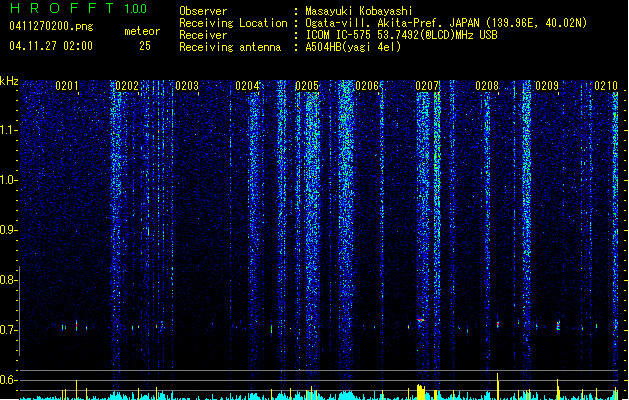Click the 0.8 kHz axis tick label
This screenshot has width=629, height=400.
pyautogui.click(x=8, y=280)
